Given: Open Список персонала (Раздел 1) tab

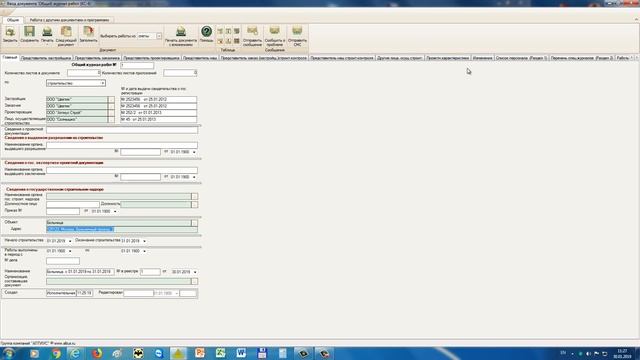Looking at the screenshot, I should tap(521, 58).
